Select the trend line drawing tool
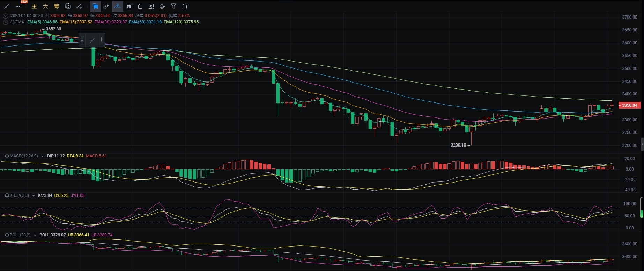This screenshot has height=271, width=644. point(6,6)
